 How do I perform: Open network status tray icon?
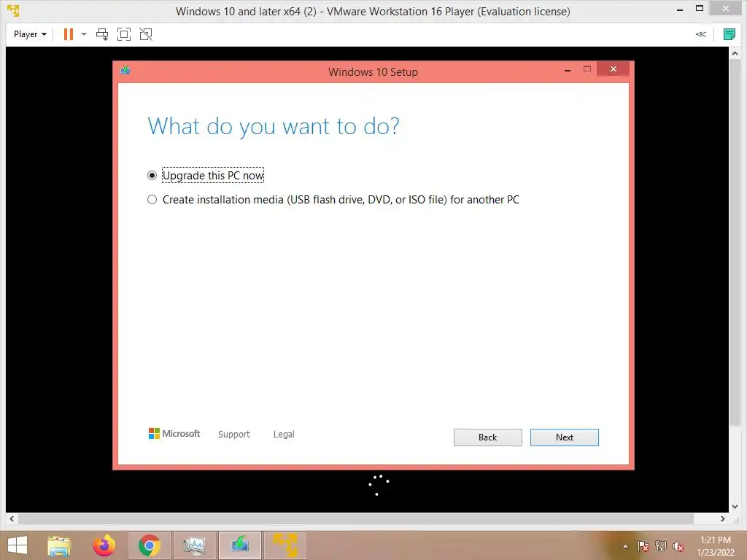pos(660,546)
